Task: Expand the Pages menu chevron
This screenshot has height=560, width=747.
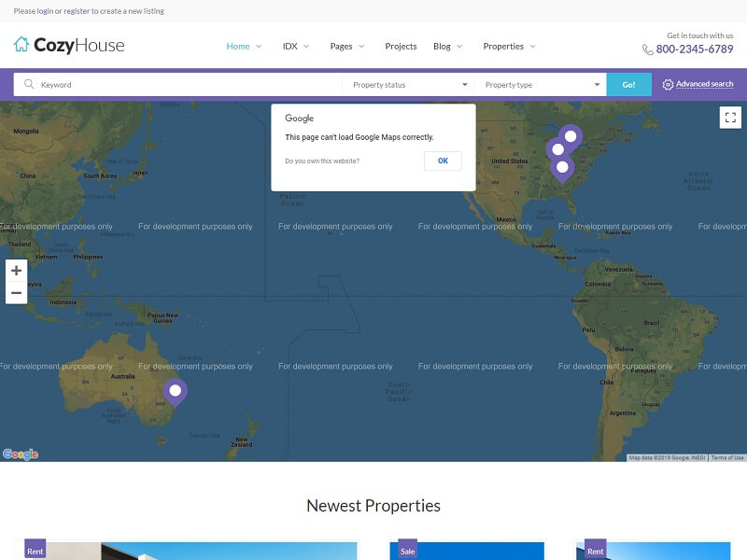Action: pos(361,46)
